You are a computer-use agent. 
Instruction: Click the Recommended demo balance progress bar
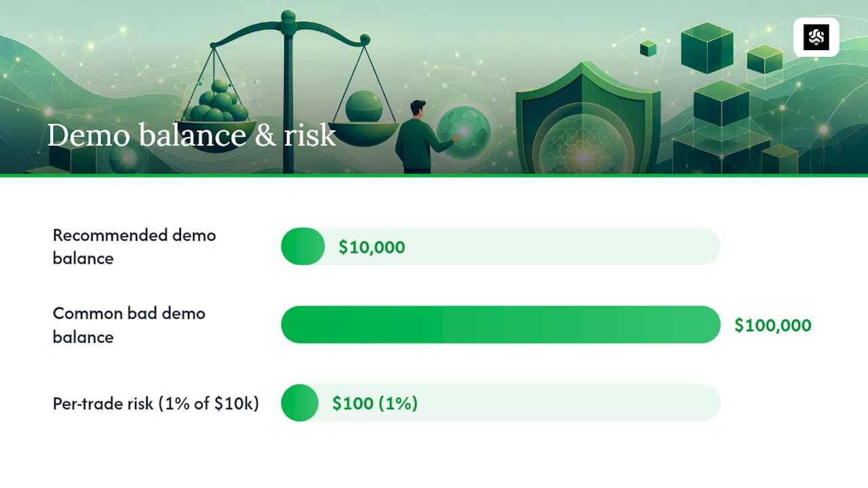500,246
